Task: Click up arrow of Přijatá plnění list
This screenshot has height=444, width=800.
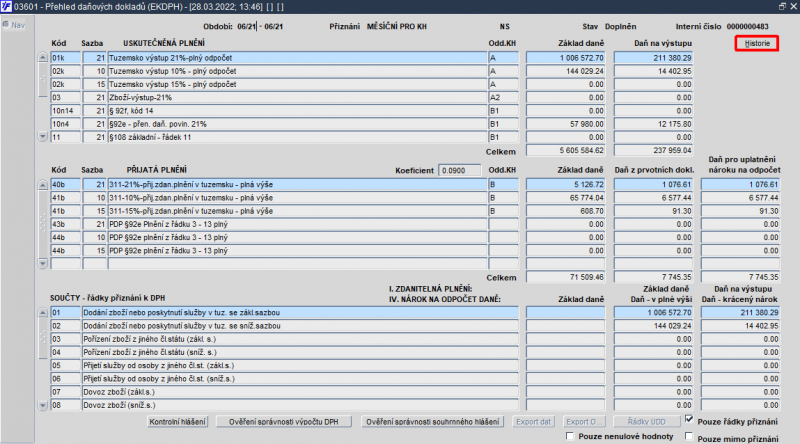Action: click(43, 185)
